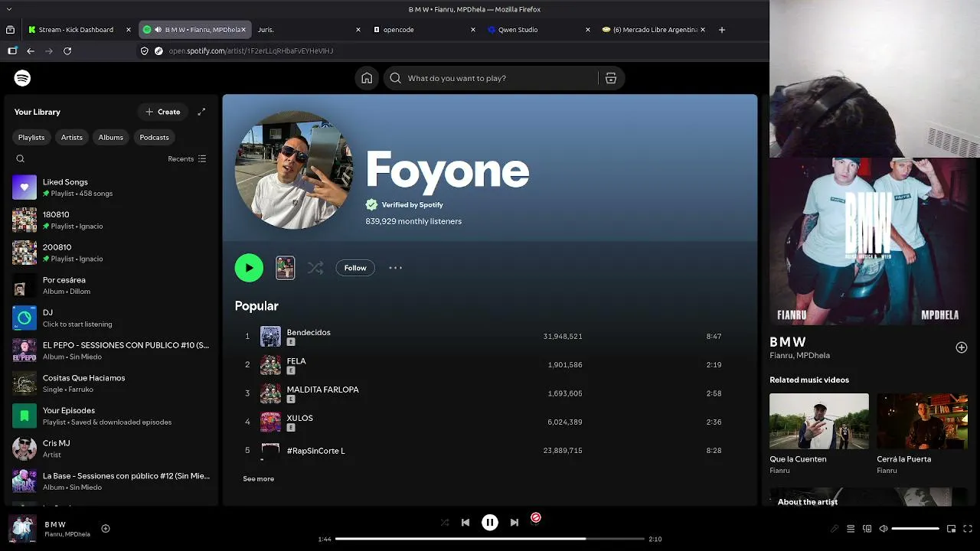This screenshot has height=551, width=980.
Task: Seek in the song progress bar
Action: 490,539
